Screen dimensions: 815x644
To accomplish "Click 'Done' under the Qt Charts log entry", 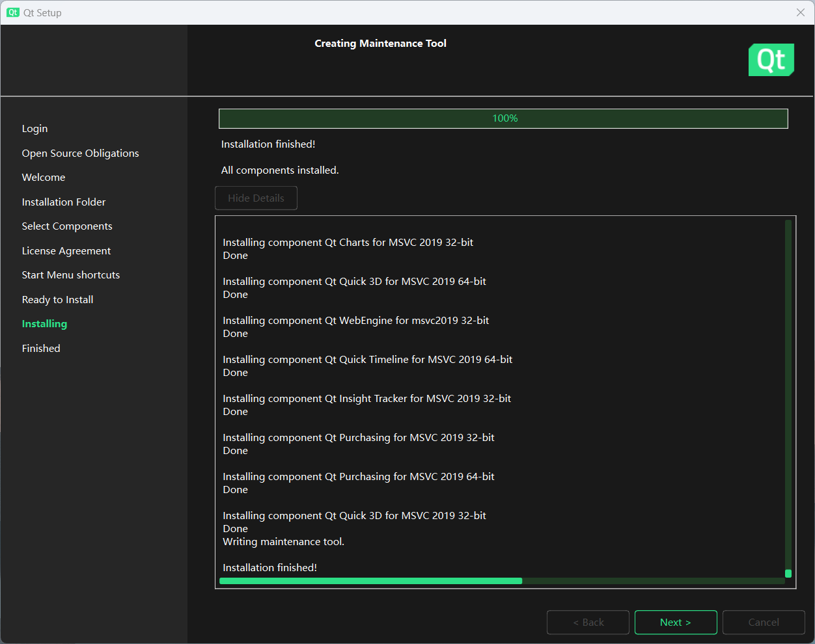I will pos(236,256).
